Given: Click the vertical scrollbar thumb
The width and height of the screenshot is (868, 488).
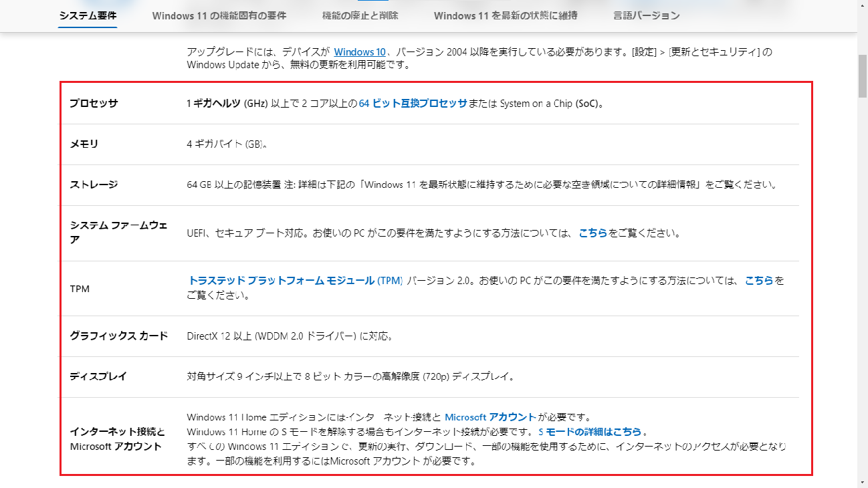Looking at the screenshot, I should pyautogui.click(x=862, y=76).
